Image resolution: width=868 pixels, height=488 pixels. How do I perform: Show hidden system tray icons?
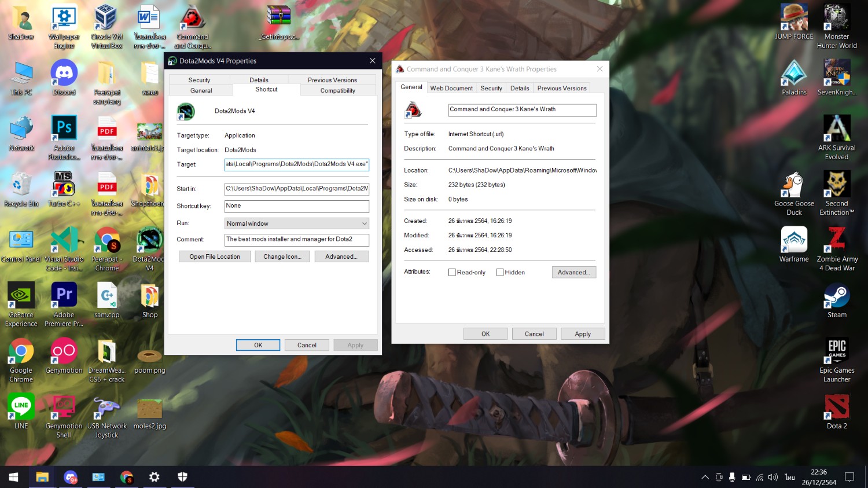pos(705,478)
